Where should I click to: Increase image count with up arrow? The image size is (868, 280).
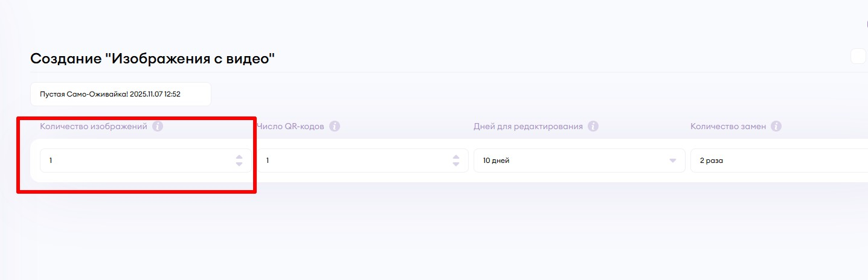(x=239, y=157)
